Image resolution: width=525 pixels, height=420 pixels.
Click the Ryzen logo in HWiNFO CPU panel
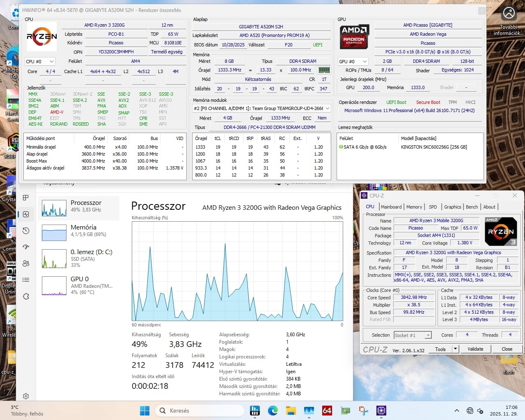[x=42, y=36]
